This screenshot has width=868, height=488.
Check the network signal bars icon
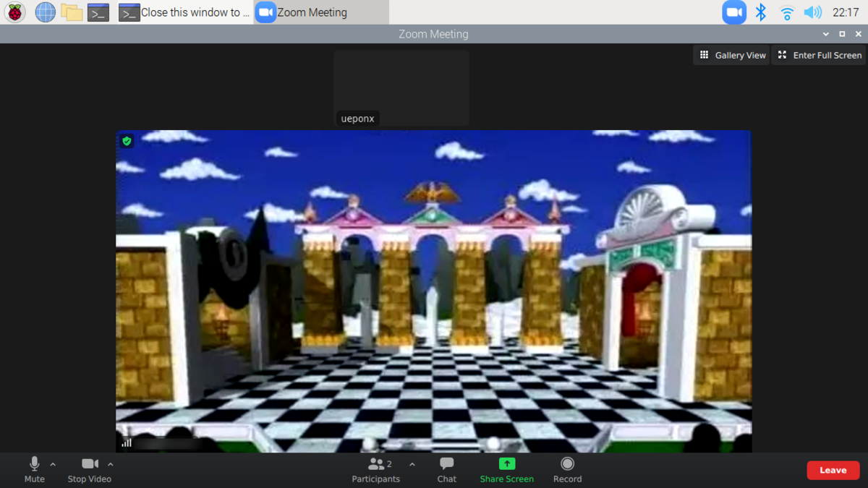pyautogui.click(x=127, y=442)
